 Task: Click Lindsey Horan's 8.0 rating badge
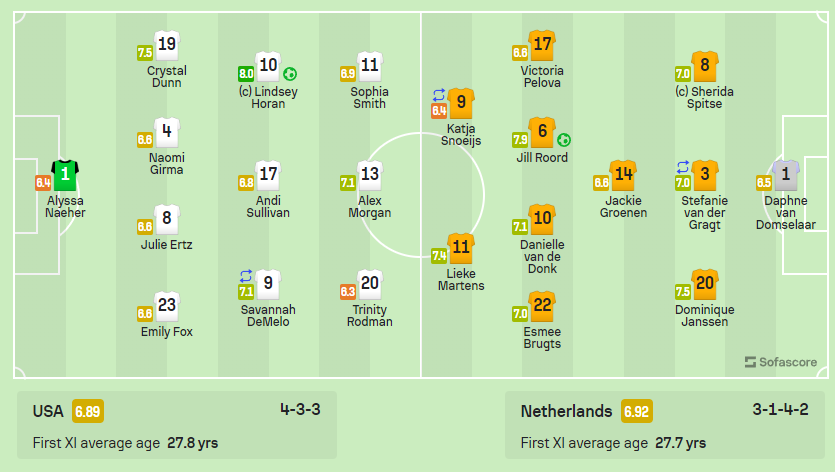click(245, 74)
